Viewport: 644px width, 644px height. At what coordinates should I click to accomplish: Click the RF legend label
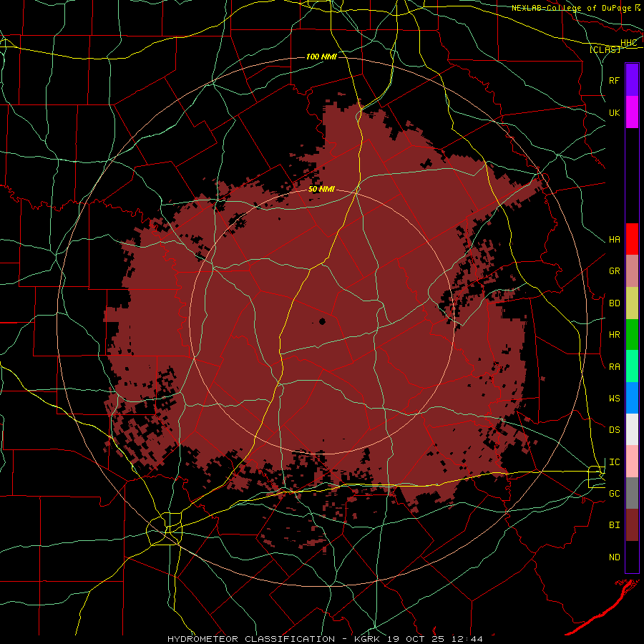[x=615, y=80]
